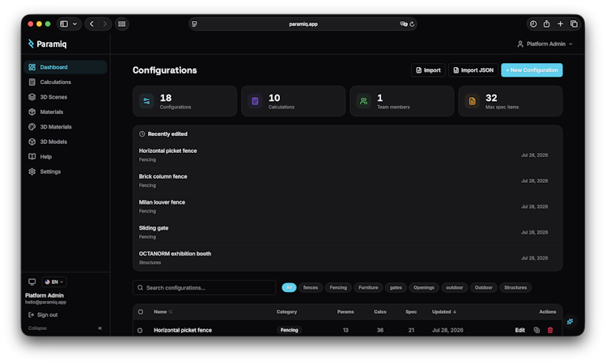The height and width of the screenshot is (364, 606).
Task: Open recently edited Milan louver fence
Action: (x=347, y=206)
